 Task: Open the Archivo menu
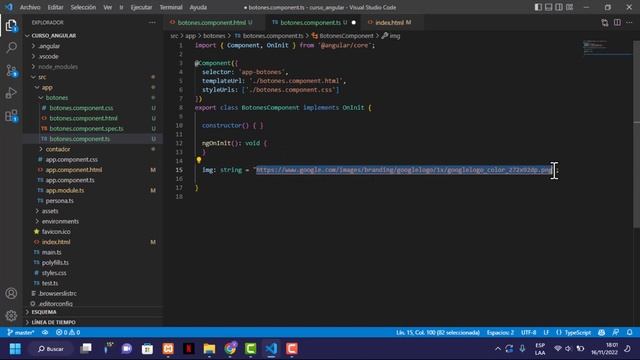[x=30, y=7]
